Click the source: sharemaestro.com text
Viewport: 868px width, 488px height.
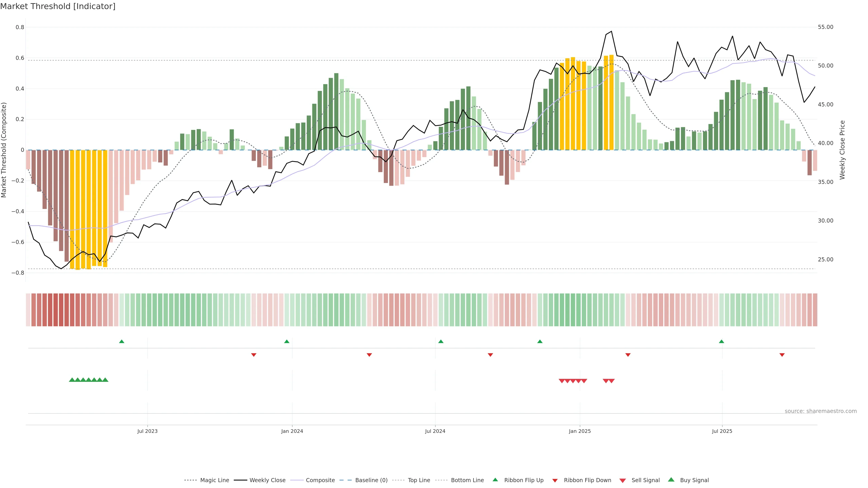click(821, 411)
